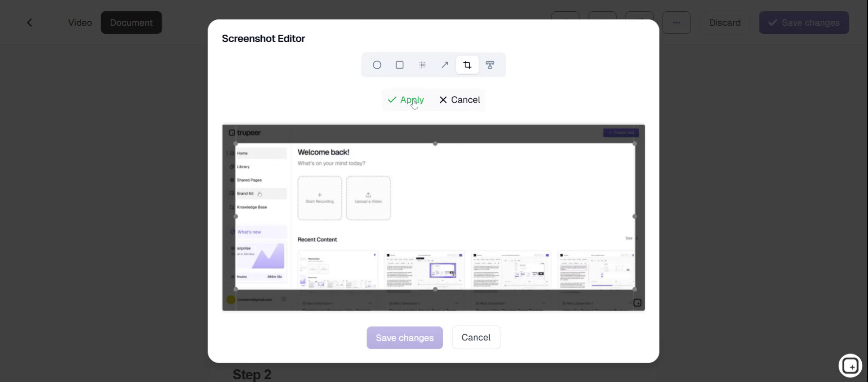Click the top-left crop corner handle
Screen dimensions: 868x382
click(x=236, y=144)
